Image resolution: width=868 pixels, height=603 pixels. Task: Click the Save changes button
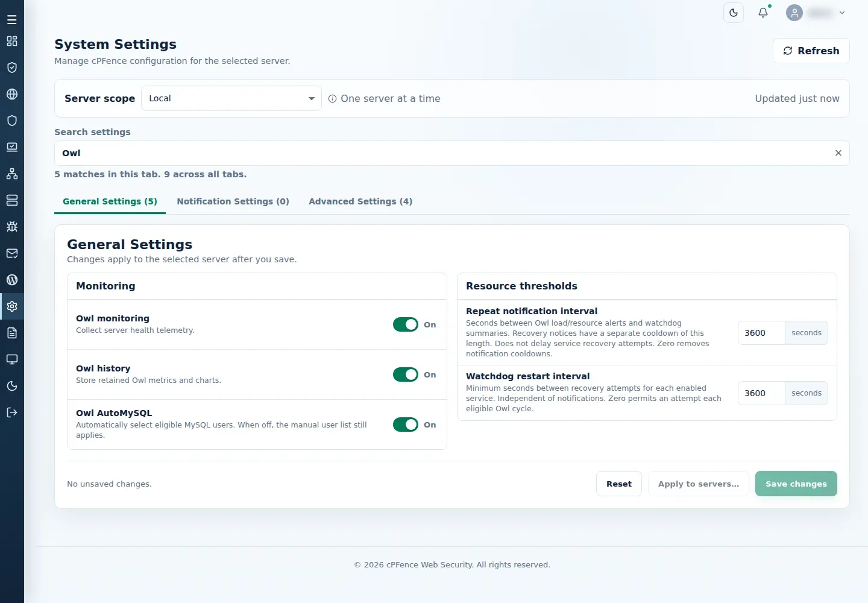tap(796, 484)
